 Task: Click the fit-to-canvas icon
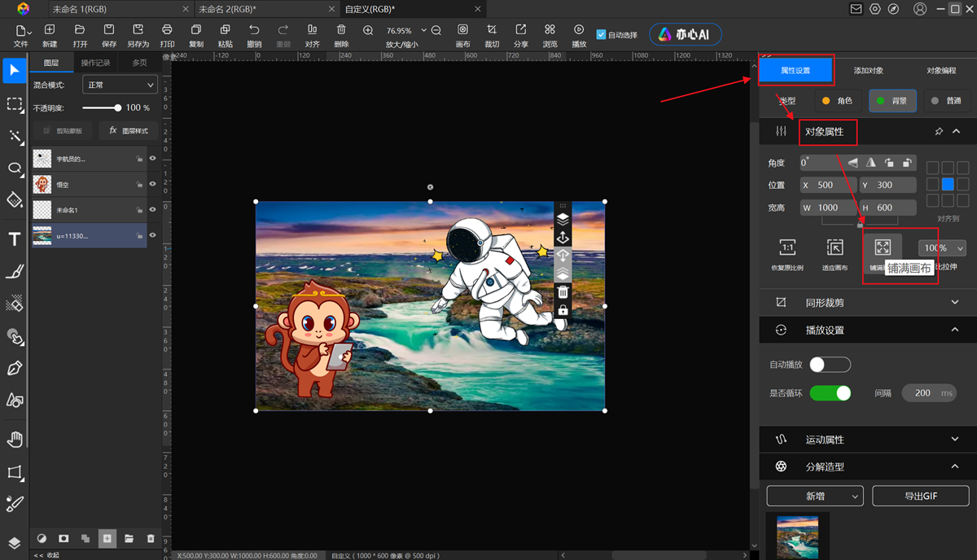(835, 247)
